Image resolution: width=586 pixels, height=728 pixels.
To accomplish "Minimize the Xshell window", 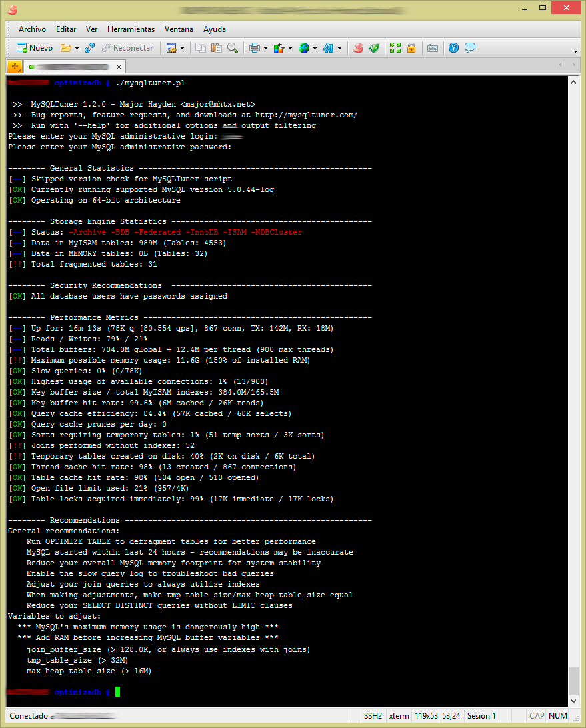I will tap(525, 8).
